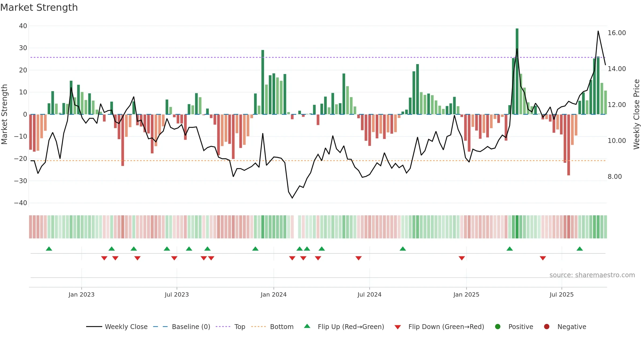The width and height of the screenshot is (644, 362).
Task: Toggle the Baseline (0) legend entry
Action: [x=181, y=327]
